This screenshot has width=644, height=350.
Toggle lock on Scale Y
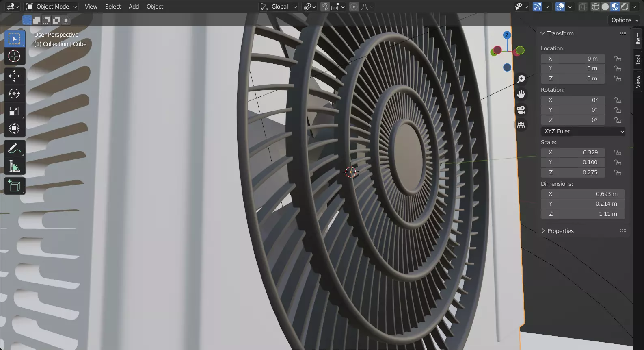click(618, 162)
